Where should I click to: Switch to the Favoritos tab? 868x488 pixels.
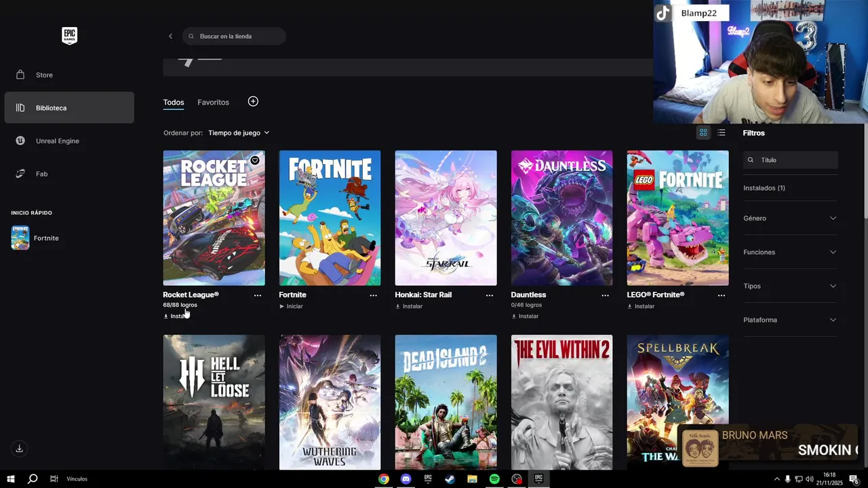[213, 102]
